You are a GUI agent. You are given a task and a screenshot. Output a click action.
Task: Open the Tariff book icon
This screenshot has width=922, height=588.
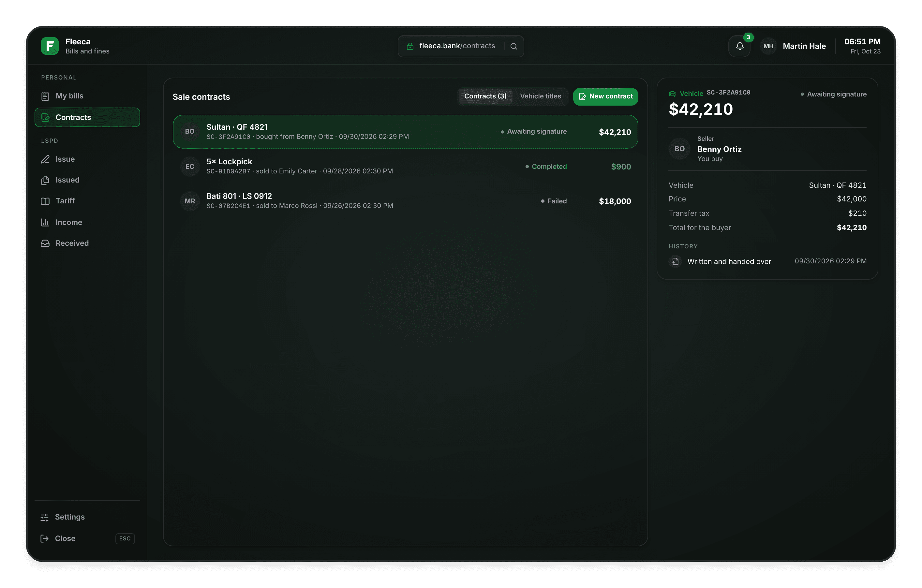click(x=45, y=201)
